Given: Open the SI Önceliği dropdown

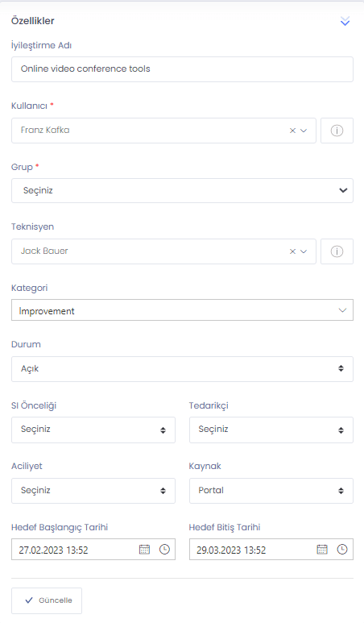Looking at the screenshot, I should point(93,430).
